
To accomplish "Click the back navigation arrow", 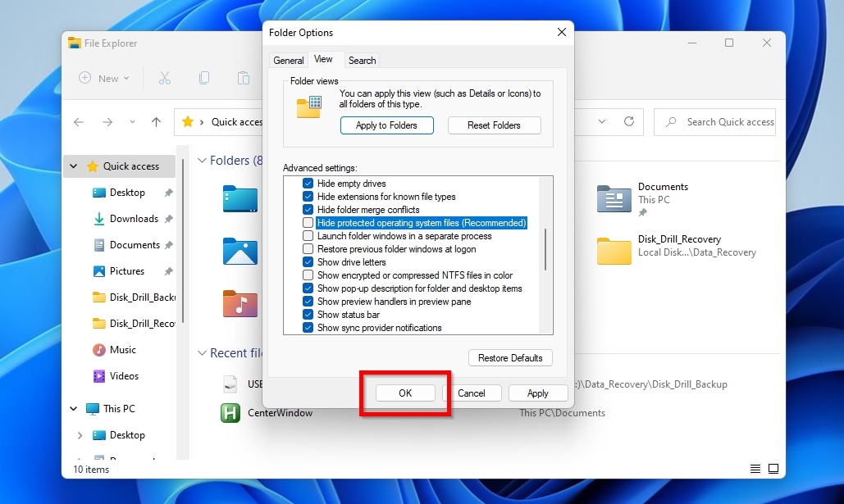I will [x=78, y=121].
